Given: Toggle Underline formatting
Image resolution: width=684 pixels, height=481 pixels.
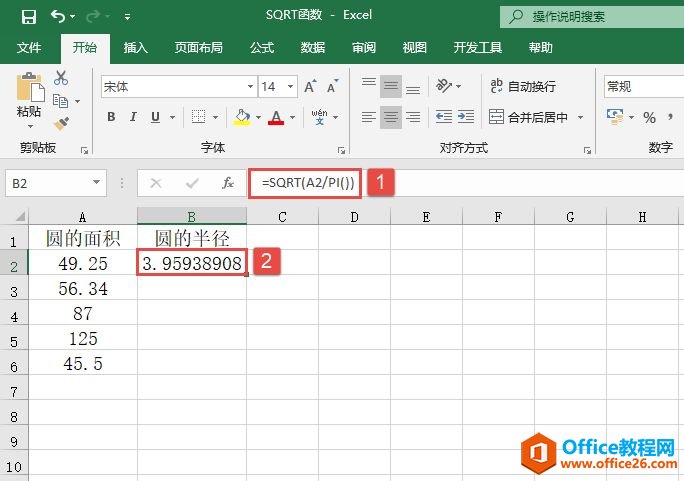Looking at the screenshot, I should click(x=155, y=116).
